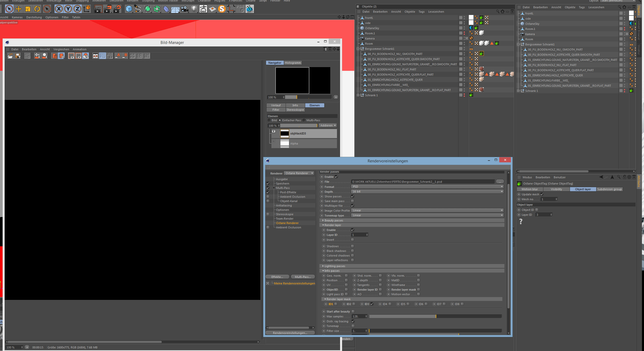Open the Edit Render Settings clapperboard icon
The width and height of the screenshot is (644, 351).
(117, 9)
